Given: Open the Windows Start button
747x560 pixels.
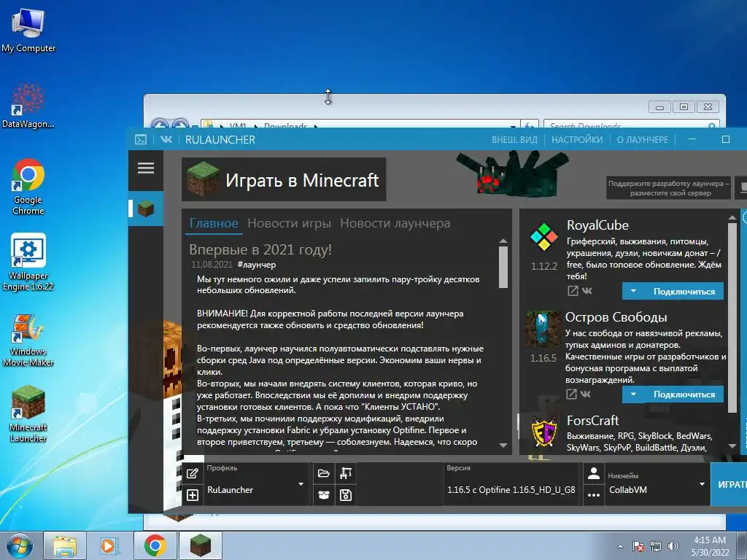Looking at the screenshot, I should click(x=20, y=545).
